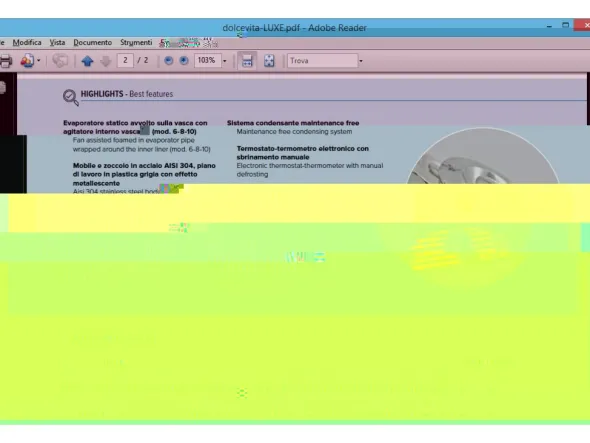Click 'Termostato-termometro elettronico con' text

pos(303,148)
